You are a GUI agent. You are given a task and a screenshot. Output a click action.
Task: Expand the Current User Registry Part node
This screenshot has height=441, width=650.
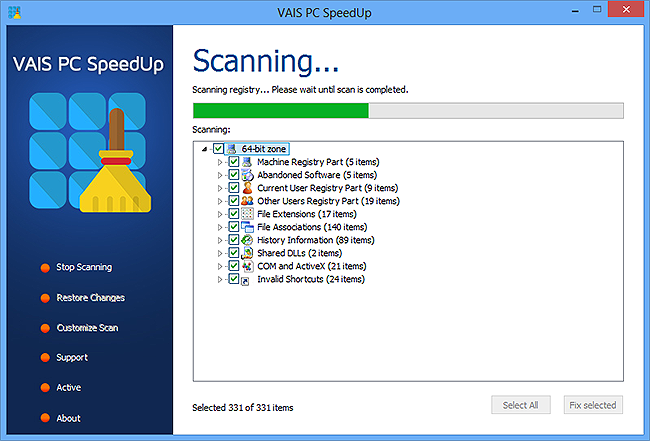220,188
